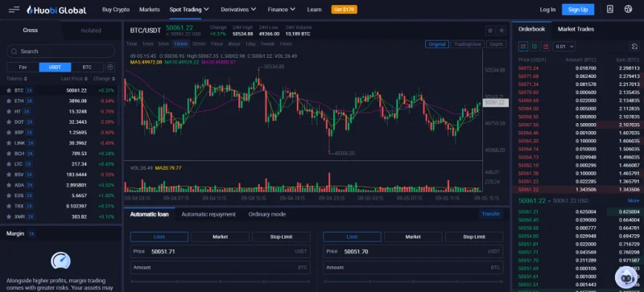Show sell orders only in orderbook
644x292 pixels.
click(546, 47)
